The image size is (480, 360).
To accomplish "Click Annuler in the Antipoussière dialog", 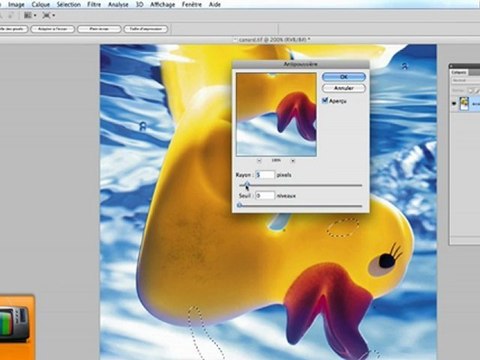I will tap(344, 88).
